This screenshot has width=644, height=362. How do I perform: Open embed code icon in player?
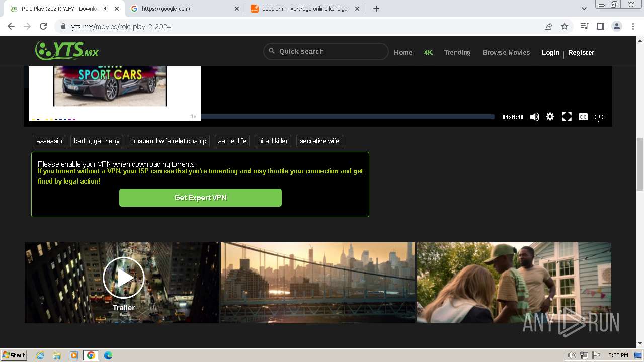[x=599, y=117]
